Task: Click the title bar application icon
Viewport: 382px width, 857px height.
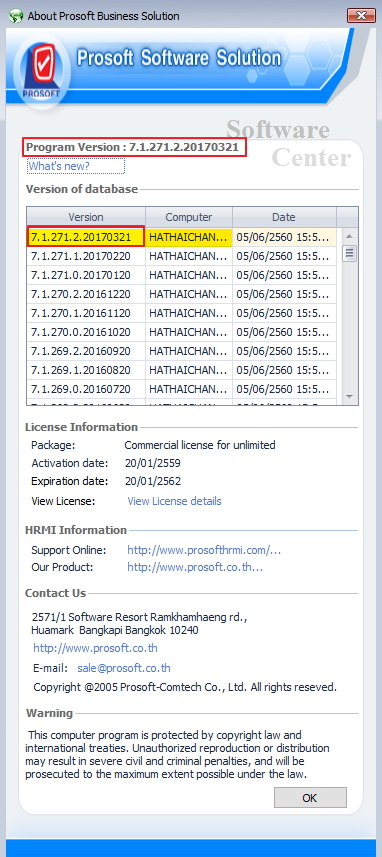Action: (15, 16)
